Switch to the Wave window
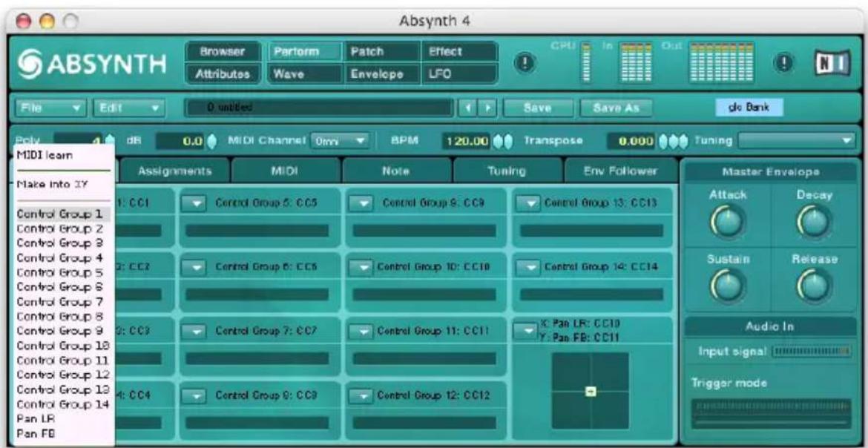This screenshot has height=448, width=868. tap(304, 73)
